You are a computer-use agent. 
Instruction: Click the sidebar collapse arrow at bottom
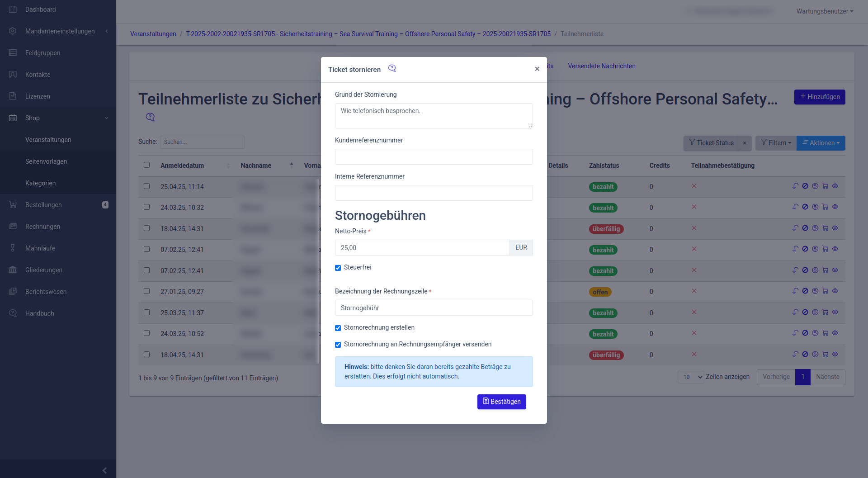pyautogui.click(x=104, y=470)
